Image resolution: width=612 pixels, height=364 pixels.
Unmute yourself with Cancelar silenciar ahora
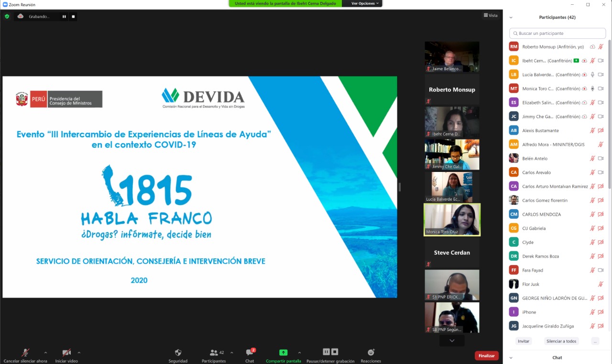click(x=25, y=355)
